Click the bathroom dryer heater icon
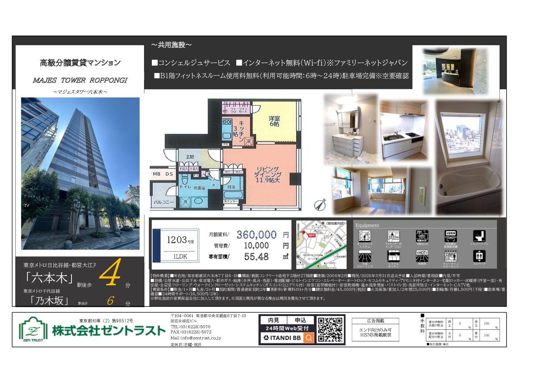The width and height of the screenshot is (554, 392). [450, 236]
